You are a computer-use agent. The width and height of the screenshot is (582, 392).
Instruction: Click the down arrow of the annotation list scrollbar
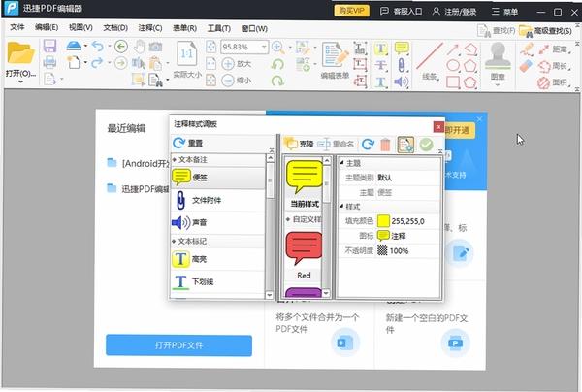270,295
